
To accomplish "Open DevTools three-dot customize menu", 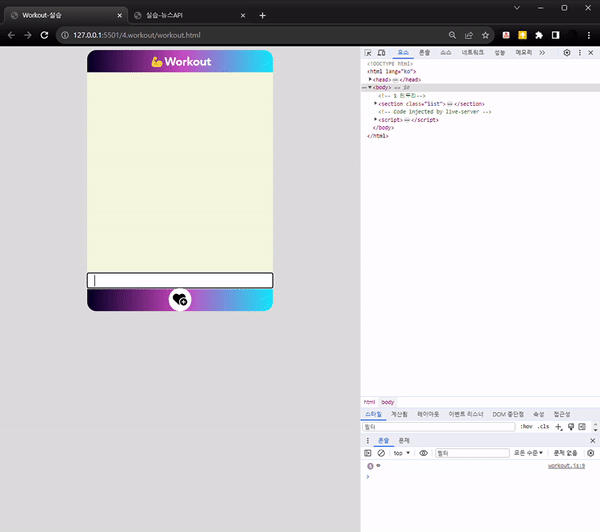I will click(x=580, y=53).
